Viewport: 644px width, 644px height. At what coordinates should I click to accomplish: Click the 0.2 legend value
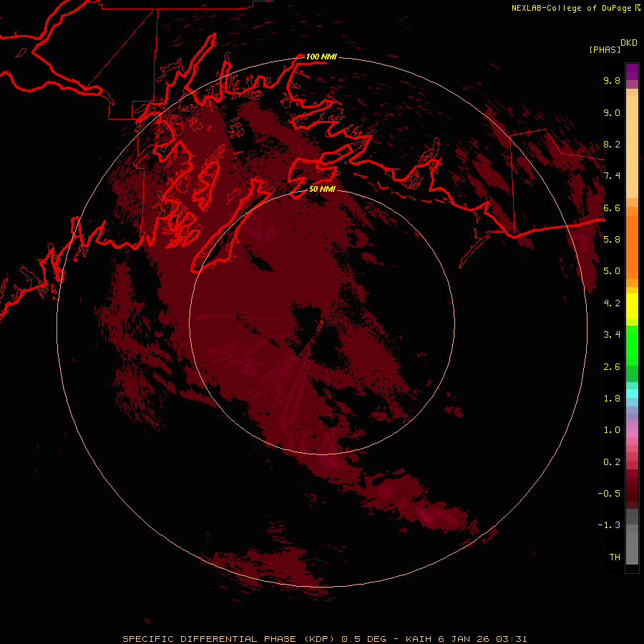[612, 462]
